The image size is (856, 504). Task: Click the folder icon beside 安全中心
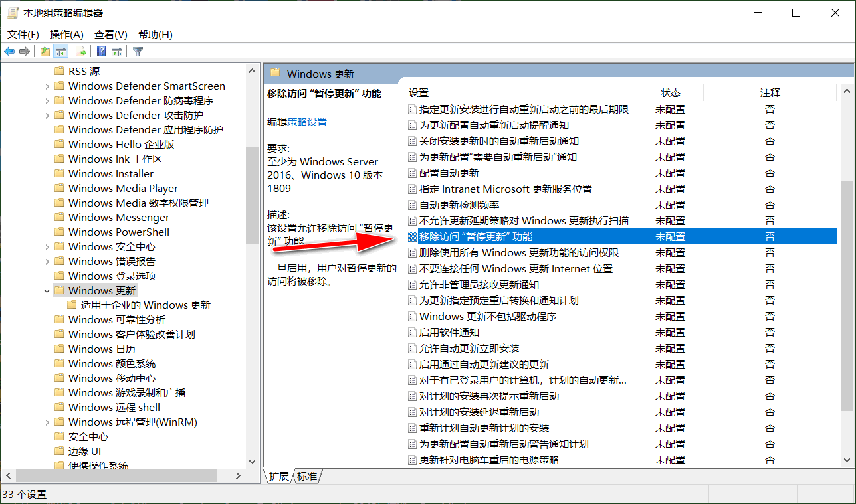pos(59,436)
